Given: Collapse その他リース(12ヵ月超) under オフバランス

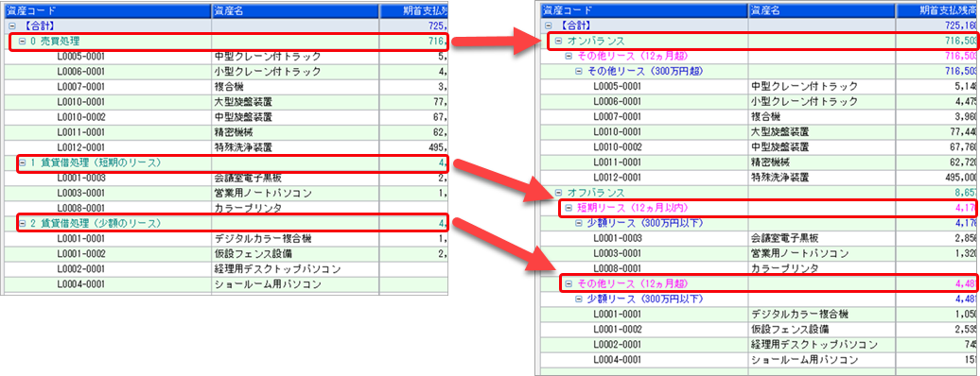Looking at the screenshot, I should [x=569, y=283].
